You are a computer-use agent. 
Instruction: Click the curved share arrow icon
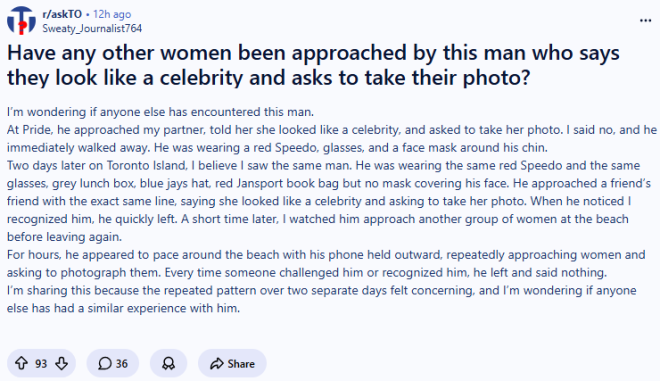click(x=217, y=363)
